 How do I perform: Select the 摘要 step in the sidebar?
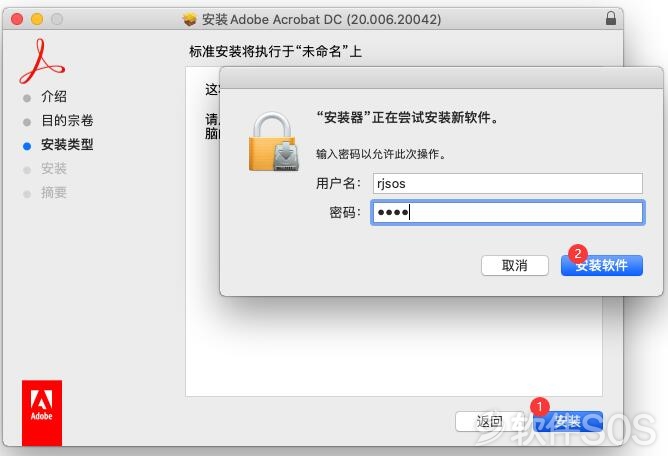pyautogui.click(x=54, y=193)
